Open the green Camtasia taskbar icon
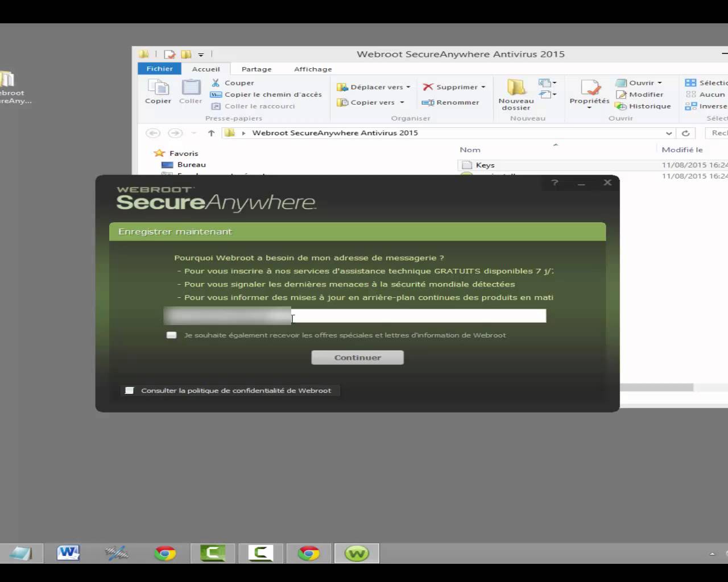Viewport: 728px width, 582px height. pos(213,553)
